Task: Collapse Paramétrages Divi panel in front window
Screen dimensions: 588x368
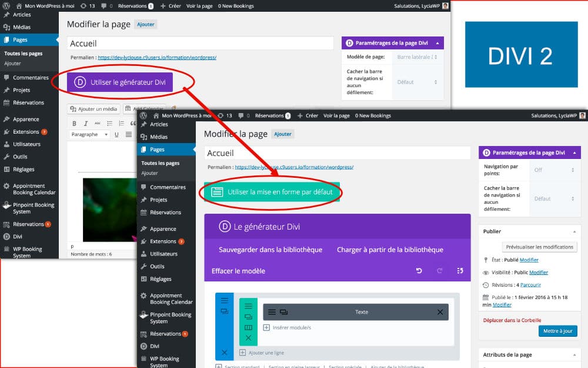Action: (x=574, y=153)
